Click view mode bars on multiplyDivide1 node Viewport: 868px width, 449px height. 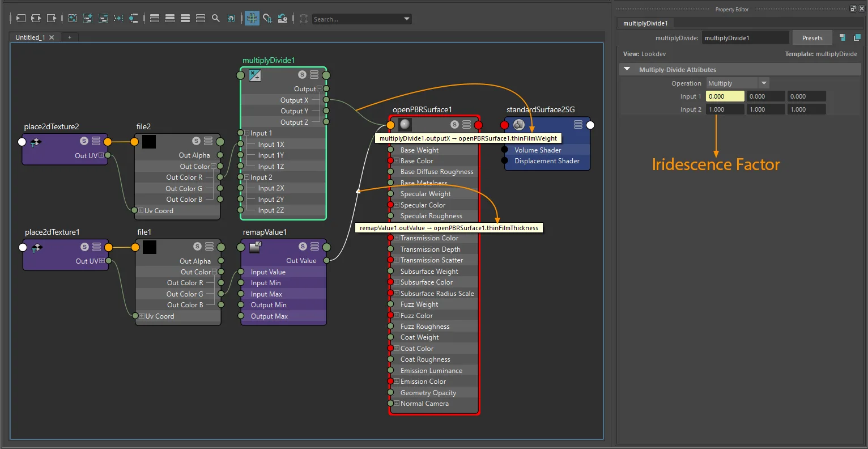tap(314, 74)
